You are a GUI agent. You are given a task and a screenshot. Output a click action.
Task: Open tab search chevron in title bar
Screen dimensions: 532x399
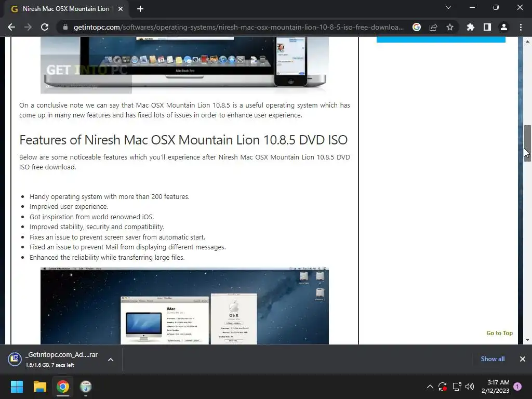pos(448,7)
